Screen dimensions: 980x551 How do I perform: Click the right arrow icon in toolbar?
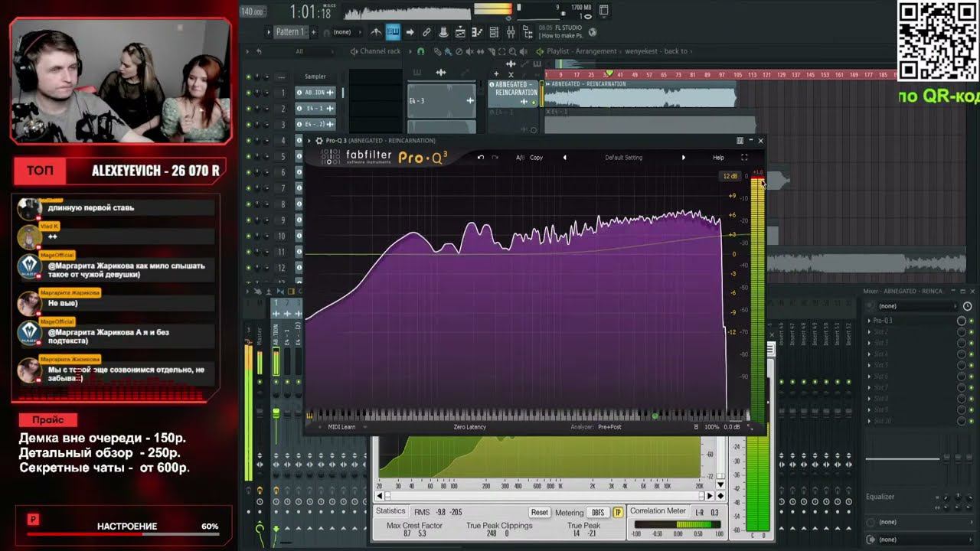pyautogui.click(x=410, y=32)
